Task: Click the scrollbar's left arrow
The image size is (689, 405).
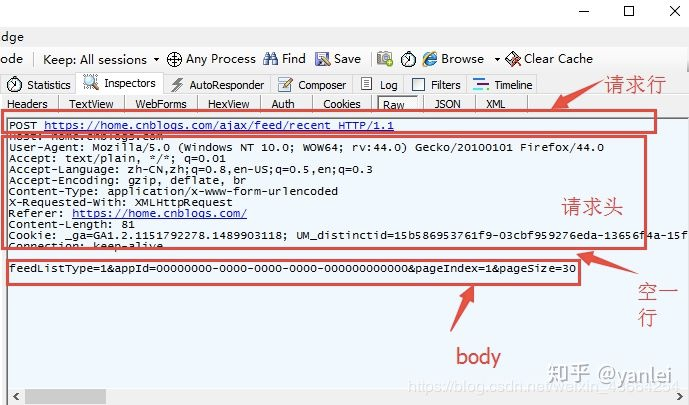Action: pos(16,397)
